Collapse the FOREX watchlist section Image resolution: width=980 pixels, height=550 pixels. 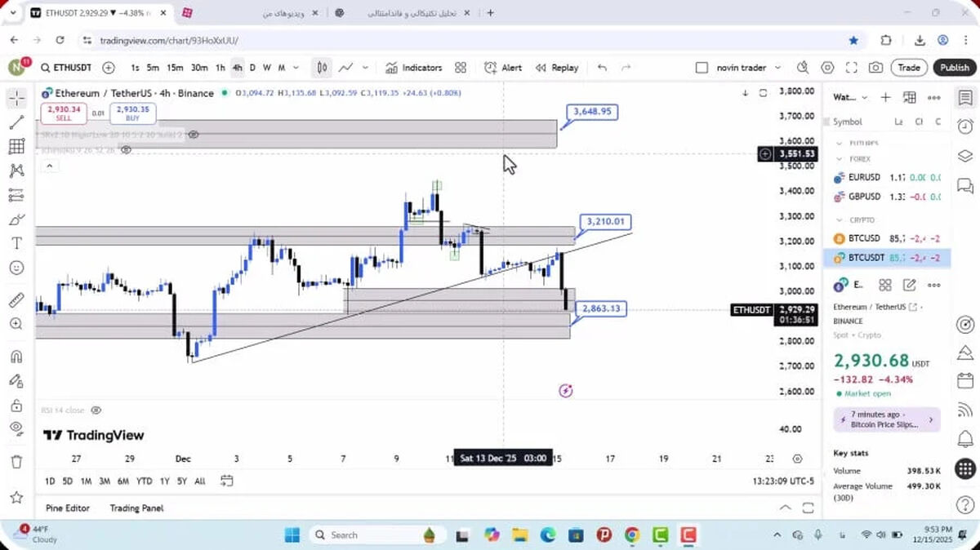click(840, 159)
